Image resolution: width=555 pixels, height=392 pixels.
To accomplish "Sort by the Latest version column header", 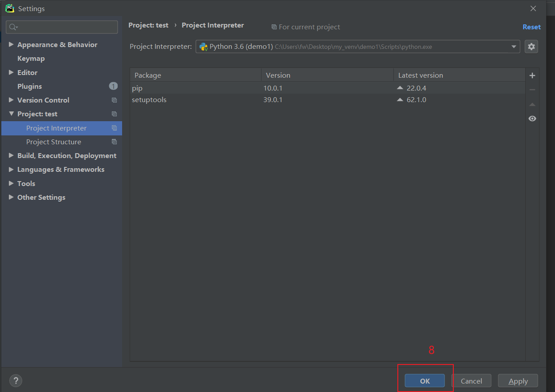I will (459, 75).
